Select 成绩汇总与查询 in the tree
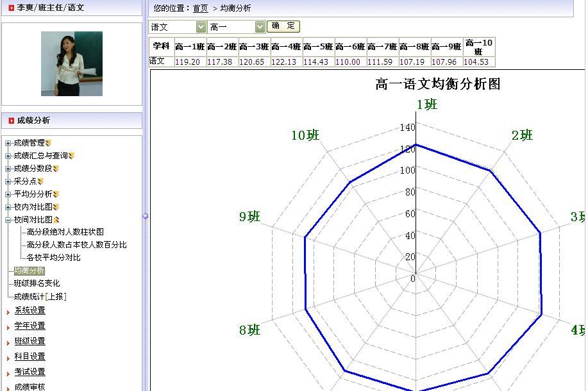The image size is (588, 391). [41, 156]
